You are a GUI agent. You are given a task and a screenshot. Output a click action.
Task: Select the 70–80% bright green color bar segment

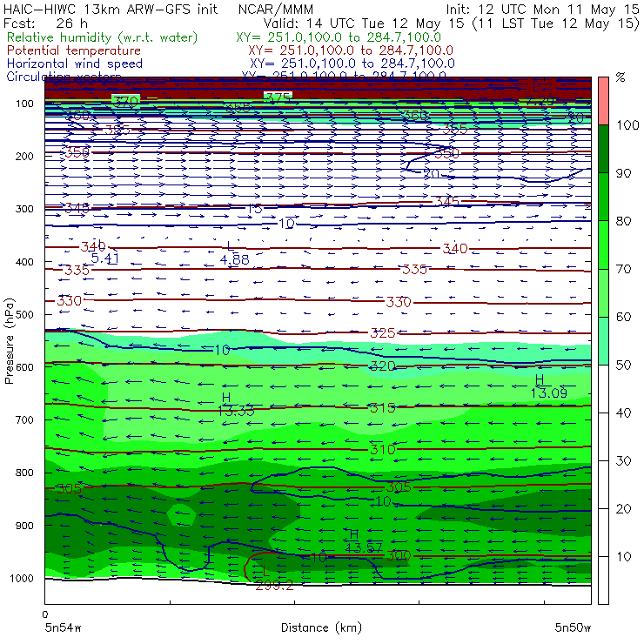603,245
